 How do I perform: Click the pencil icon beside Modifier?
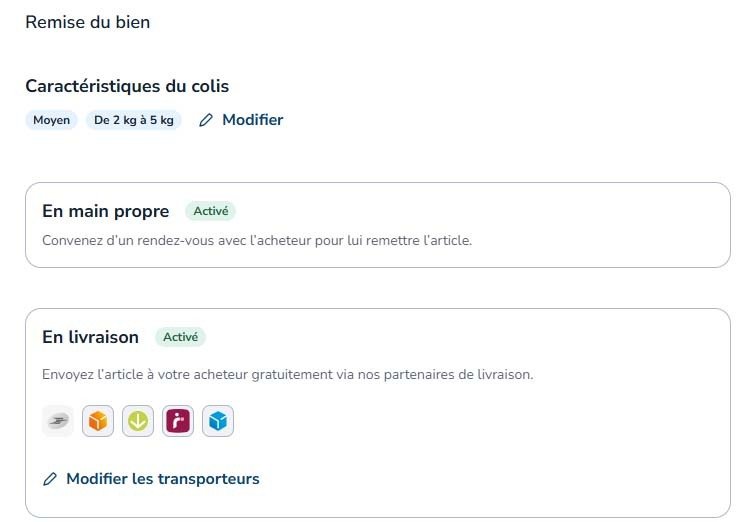tap(206, 120)
